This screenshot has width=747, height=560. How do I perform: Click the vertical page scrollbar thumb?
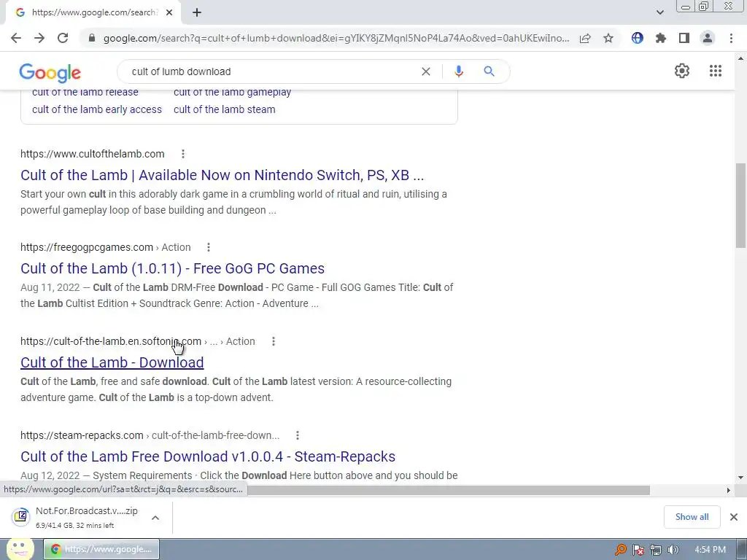[x=740, y=206]
